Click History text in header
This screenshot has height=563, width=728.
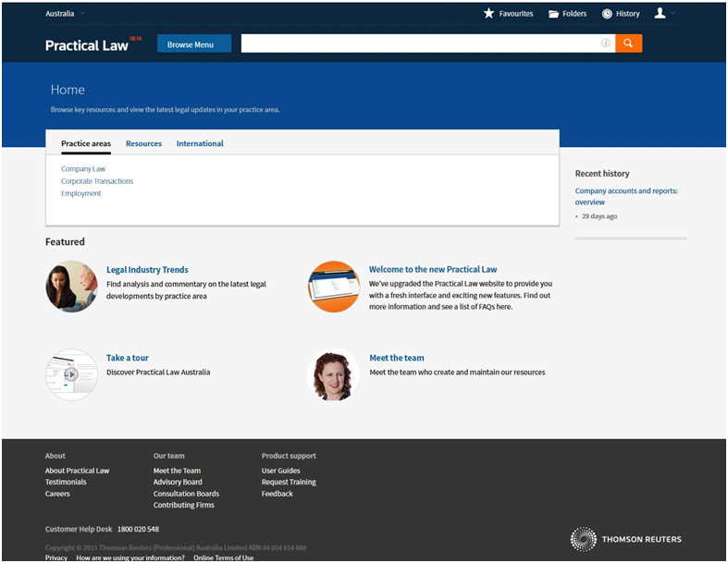click(x=628, y=14)
